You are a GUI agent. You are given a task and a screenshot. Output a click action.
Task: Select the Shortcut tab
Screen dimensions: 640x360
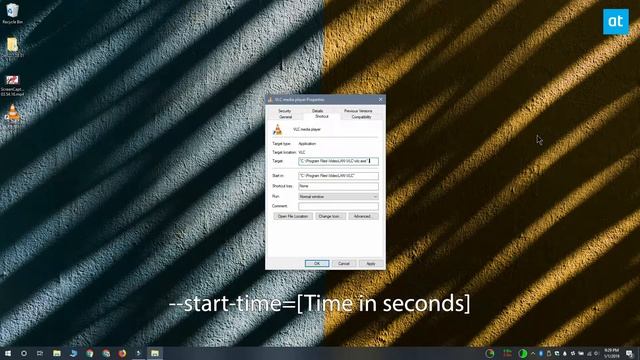(322, 116)
